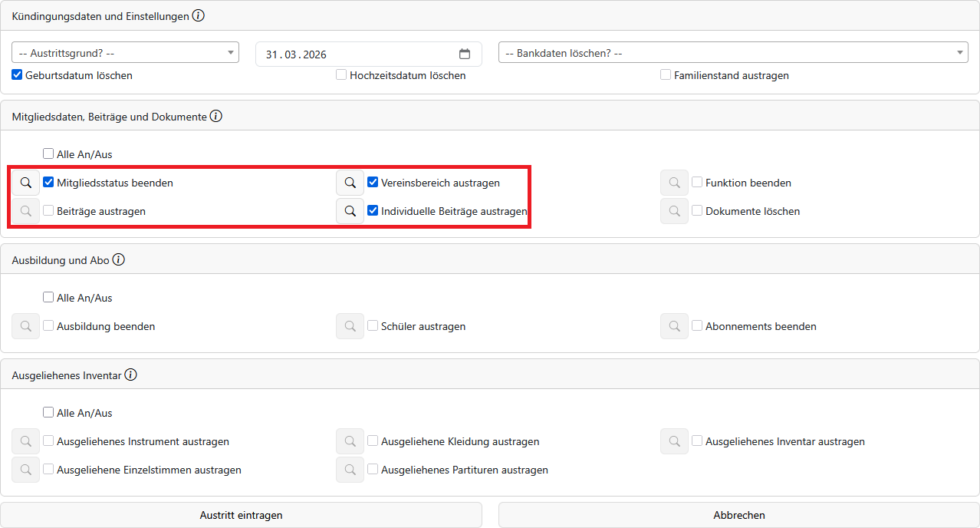Screen dimensions: 980x528
Task: Open search icon for Individuelle Beiträge austragen
Action: coord(350,211)
